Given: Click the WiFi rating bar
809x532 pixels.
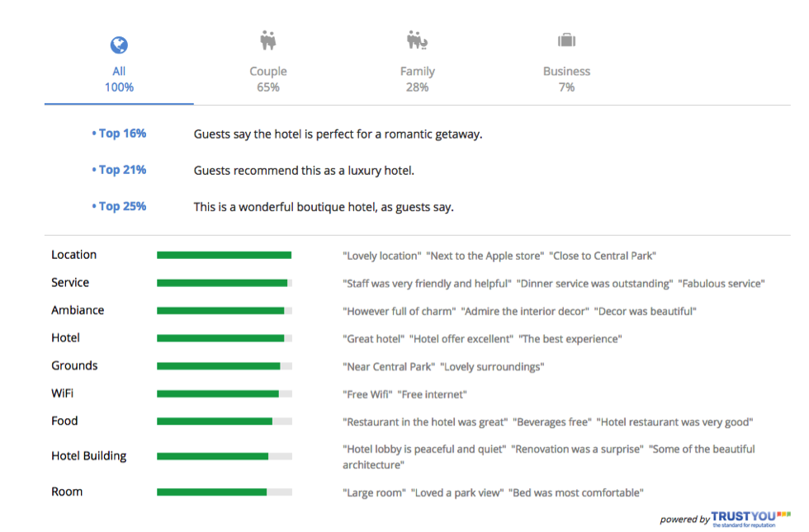Looking at the screenshot, I should (x=224, y=394).
